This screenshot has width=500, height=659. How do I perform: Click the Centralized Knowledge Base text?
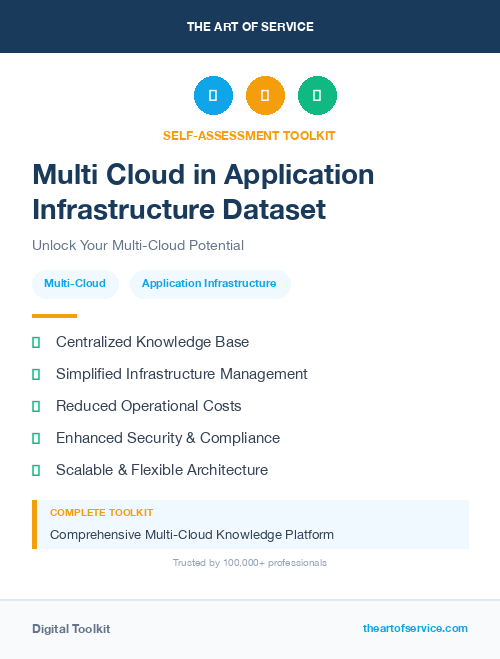(153, 342)
